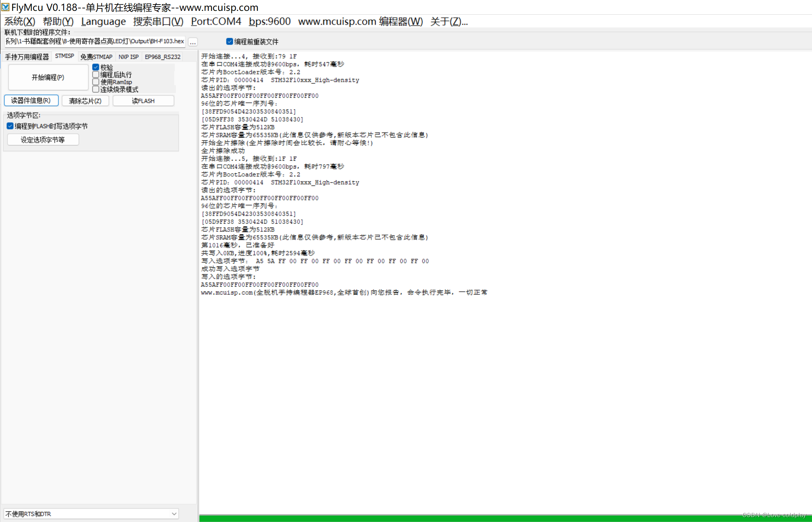Switch to 免费STMIAP tab

point(96,57)
